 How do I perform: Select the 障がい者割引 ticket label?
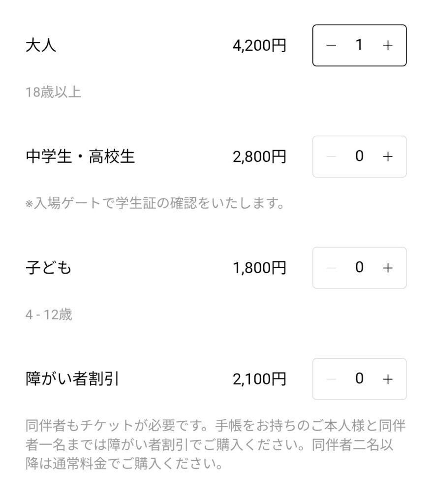tap(72, 379)
